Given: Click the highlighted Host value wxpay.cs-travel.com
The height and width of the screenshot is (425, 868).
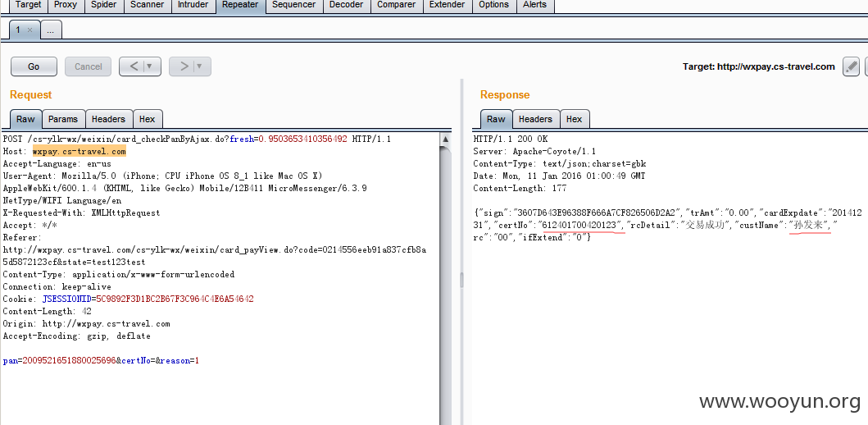Looking at the screenshot, I should (80, 151).
